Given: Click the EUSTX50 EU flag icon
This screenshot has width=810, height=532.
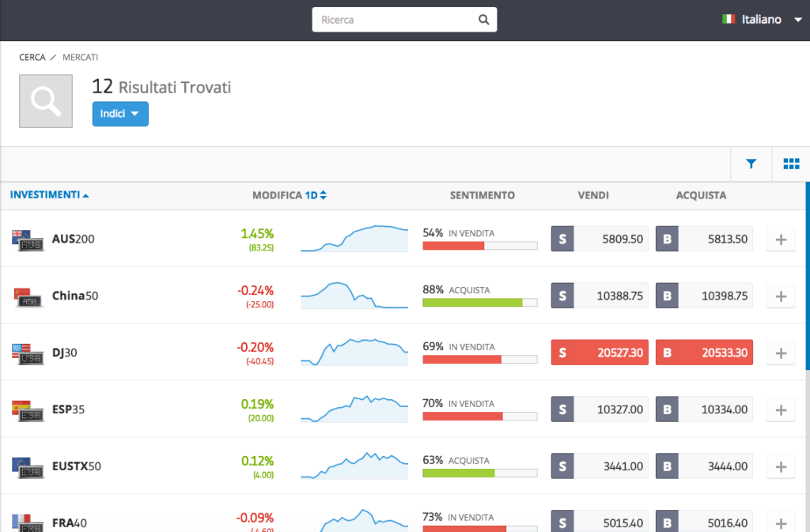Looking at the screenshot, I should [x=28, y=467].
